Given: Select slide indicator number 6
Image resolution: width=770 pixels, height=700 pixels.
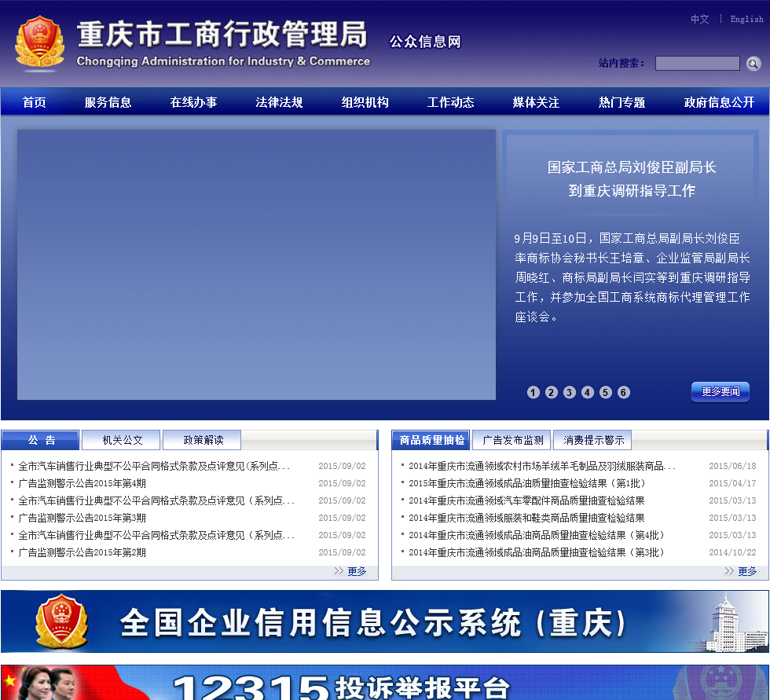Looking at the screenshot, I should (x=624, y=392).
